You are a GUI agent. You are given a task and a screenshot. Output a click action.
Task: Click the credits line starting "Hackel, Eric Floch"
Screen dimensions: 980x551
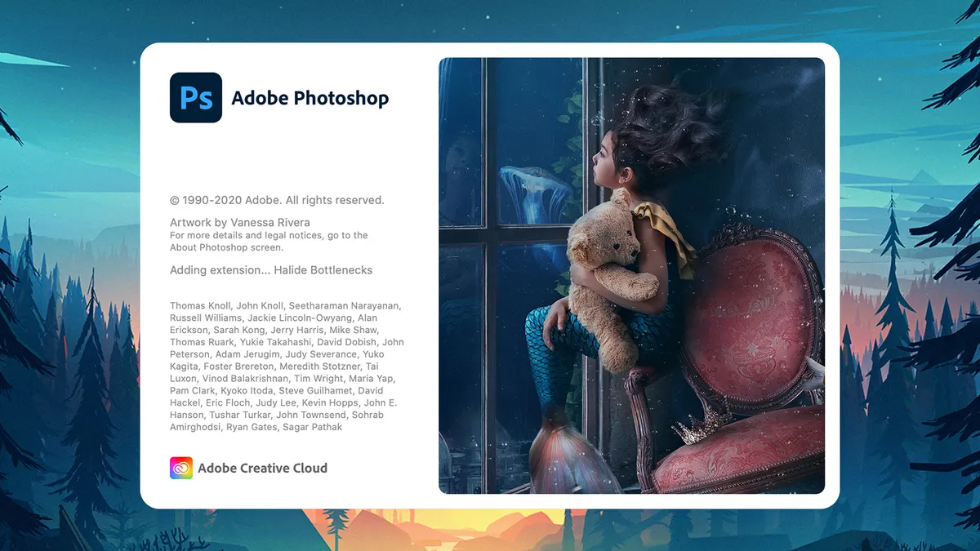pos(283,402)
